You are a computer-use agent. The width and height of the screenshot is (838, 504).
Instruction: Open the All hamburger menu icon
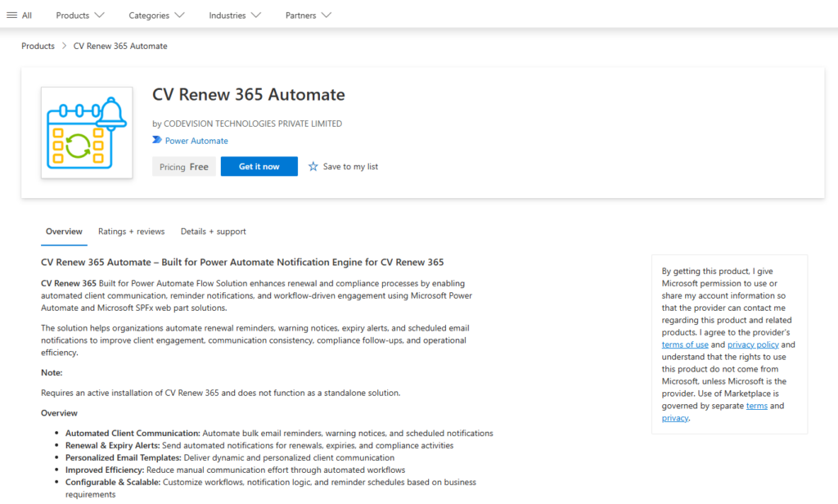click(x=11, y=16)
